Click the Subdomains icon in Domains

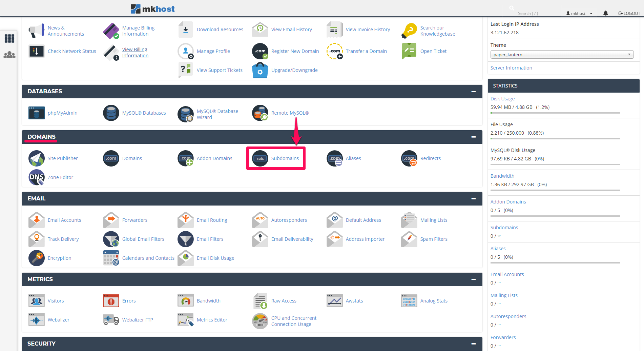tap(260, 158)
